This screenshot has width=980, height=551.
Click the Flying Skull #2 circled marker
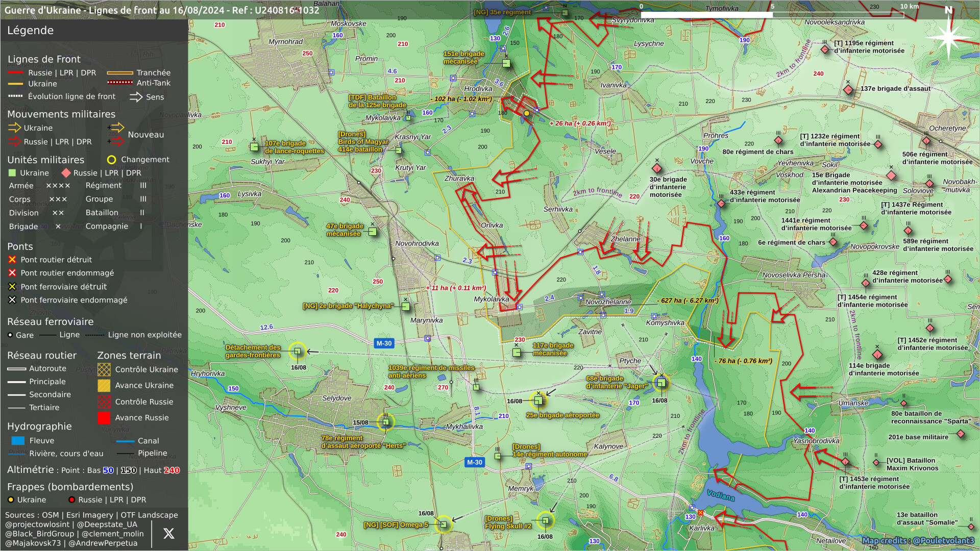(545, 521)
